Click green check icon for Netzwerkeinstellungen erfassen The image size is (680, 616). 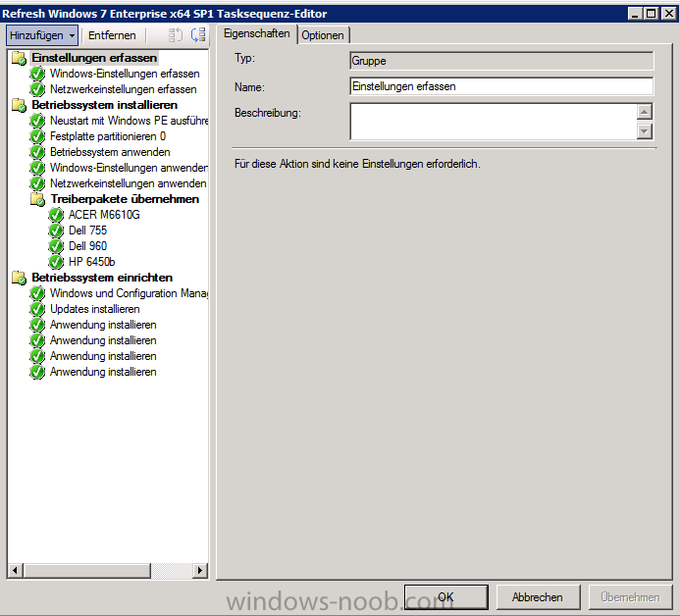(37, 89)
